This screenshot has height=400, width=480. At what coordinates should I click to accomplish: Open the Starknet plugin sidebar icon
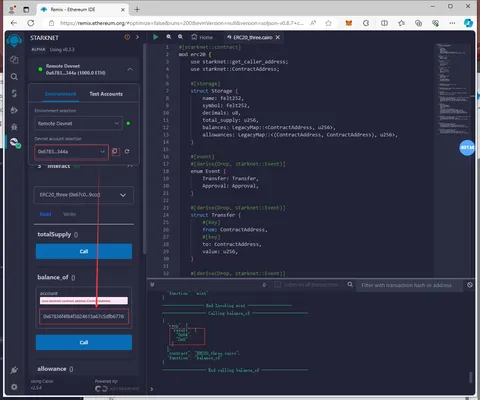coord(14,142)
